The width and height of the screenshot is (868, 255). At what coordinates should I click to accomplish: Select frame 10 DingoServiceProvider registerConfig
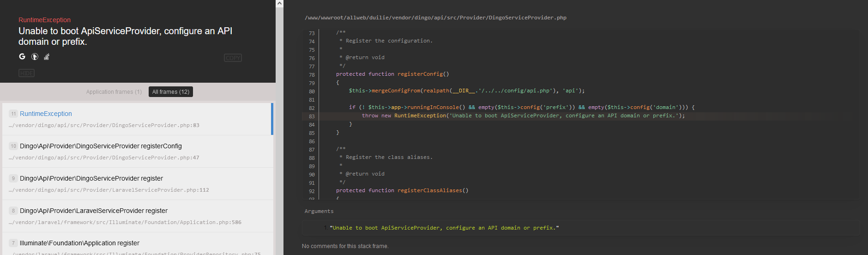[138, 152]
